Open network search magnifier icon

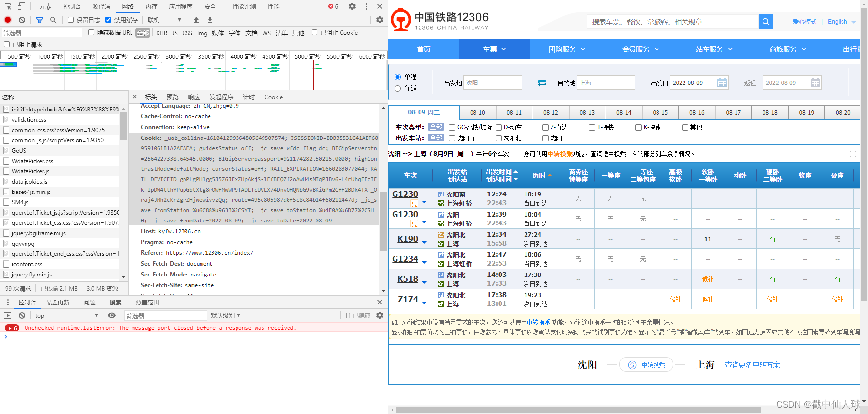pyautogui.click(x=53, y=20)
